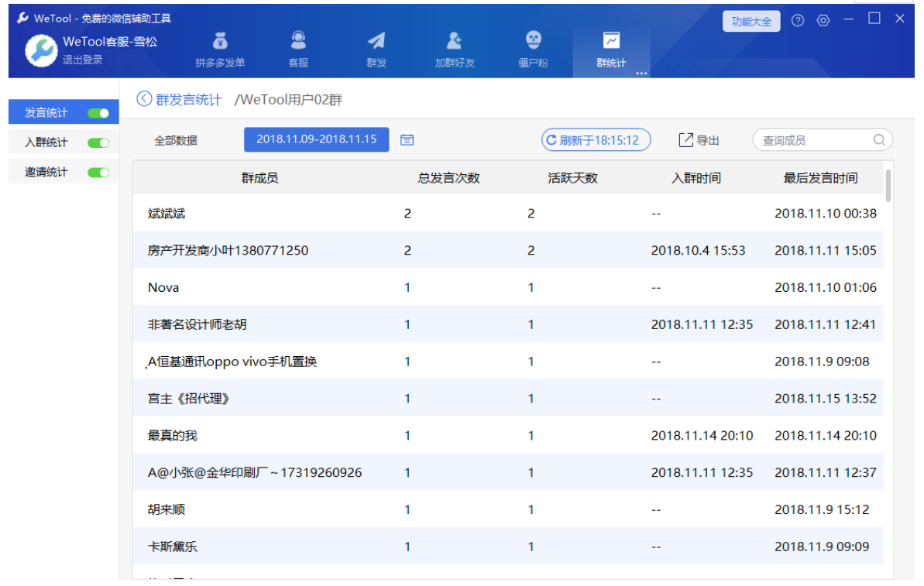Sort by 总发言次数 column header
The image size is (924, 586).
(x=448, y=178)
